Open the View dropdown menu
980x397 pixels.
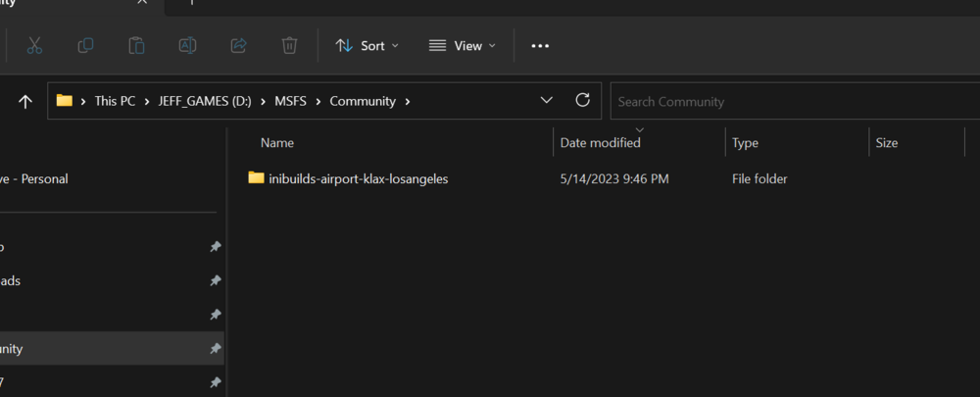point(463,45)
